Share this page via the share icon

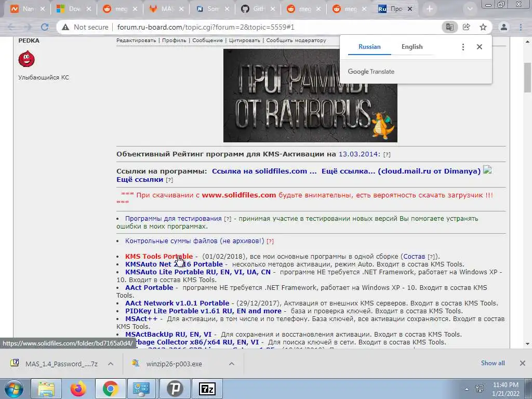[467, 27]
